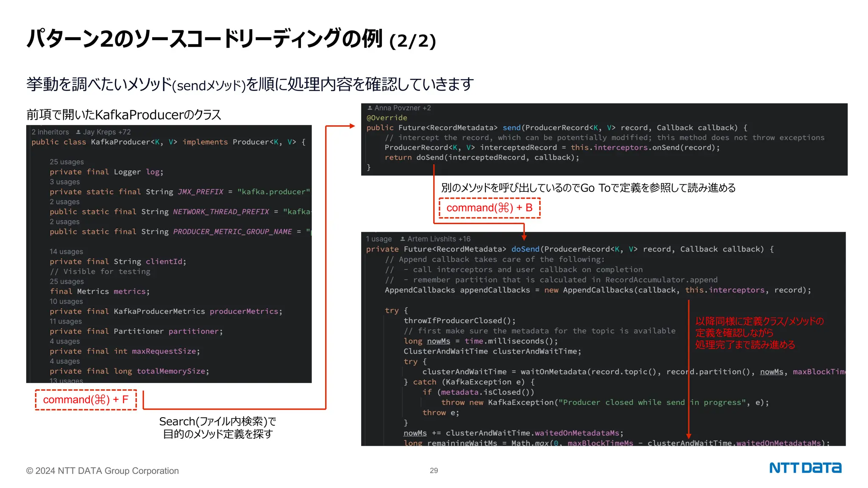
Task: Click the maxRequestSize field name
Action: (x=164, y=351)
